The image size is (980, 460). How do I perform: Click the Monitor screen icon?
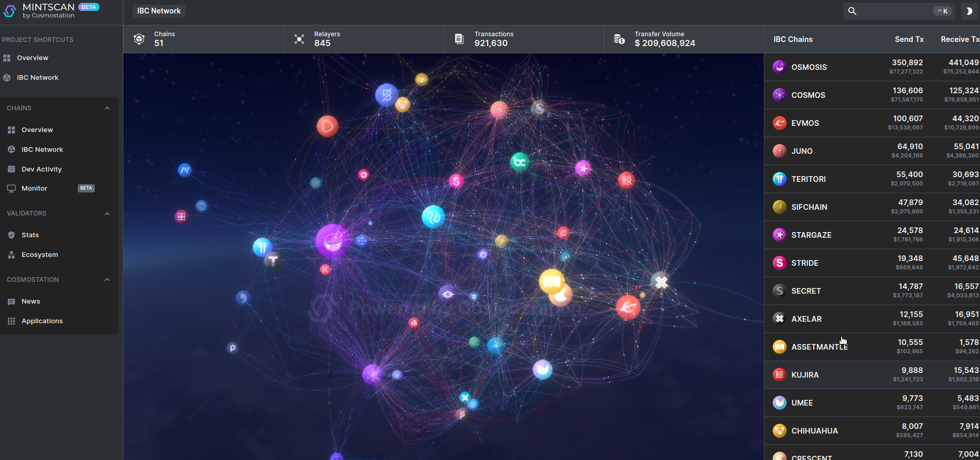coord(11,189)
